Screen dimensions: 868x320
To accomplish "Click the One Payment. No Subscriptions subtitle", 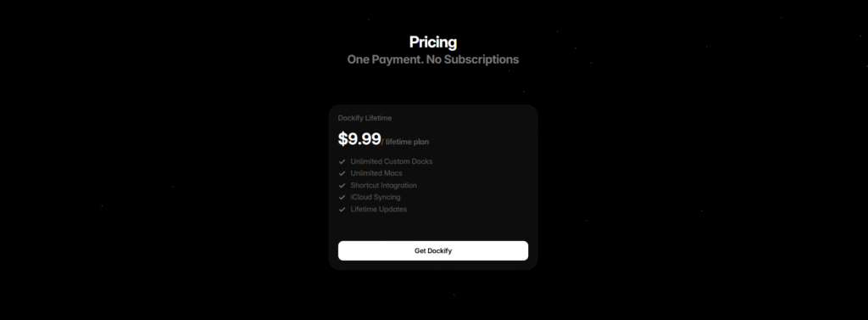I will click(x=433, y=59).
